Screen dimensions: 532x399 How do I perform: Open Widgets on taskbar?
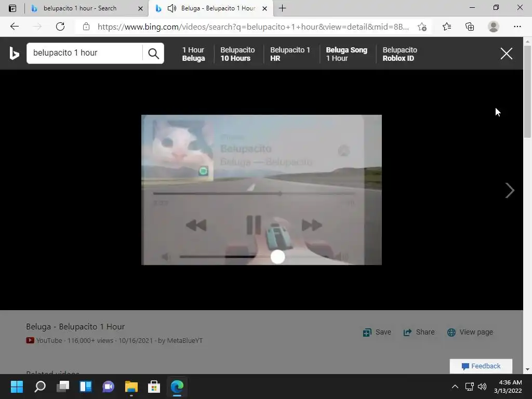[86, 387]
